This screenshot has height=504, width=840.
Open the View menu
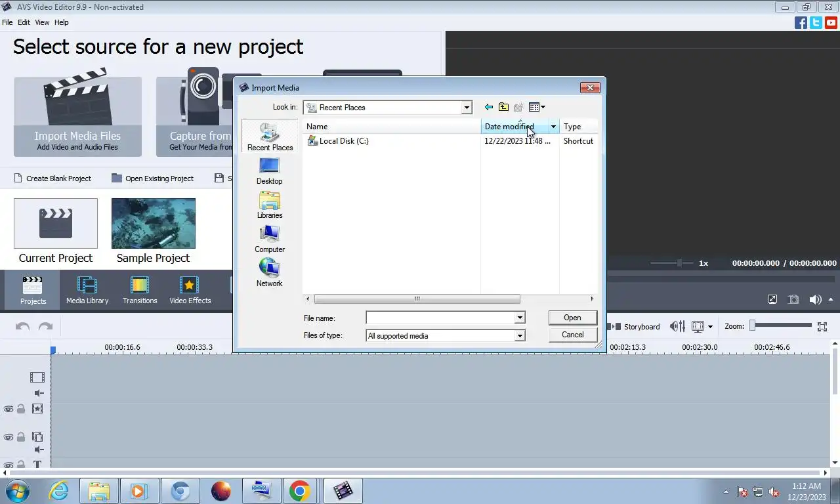42,22
